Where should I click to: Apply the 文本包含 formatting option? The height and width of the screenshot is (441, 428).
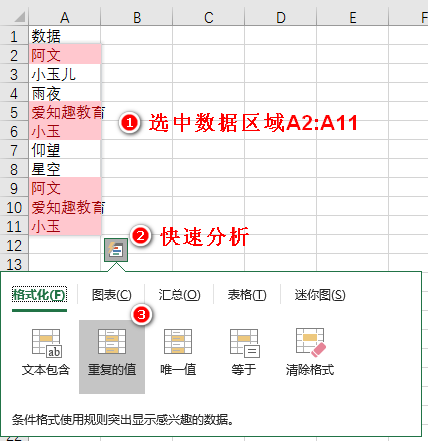point(46,353)
